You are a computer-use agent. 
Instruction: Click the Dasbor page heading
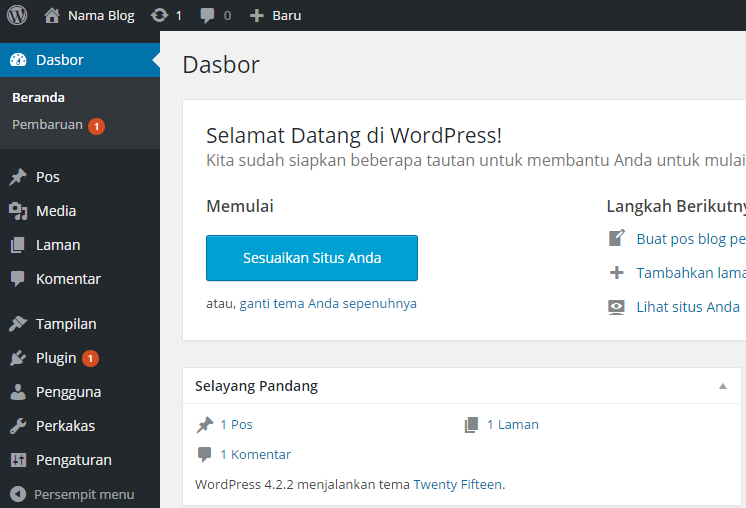tap(221, 65)
